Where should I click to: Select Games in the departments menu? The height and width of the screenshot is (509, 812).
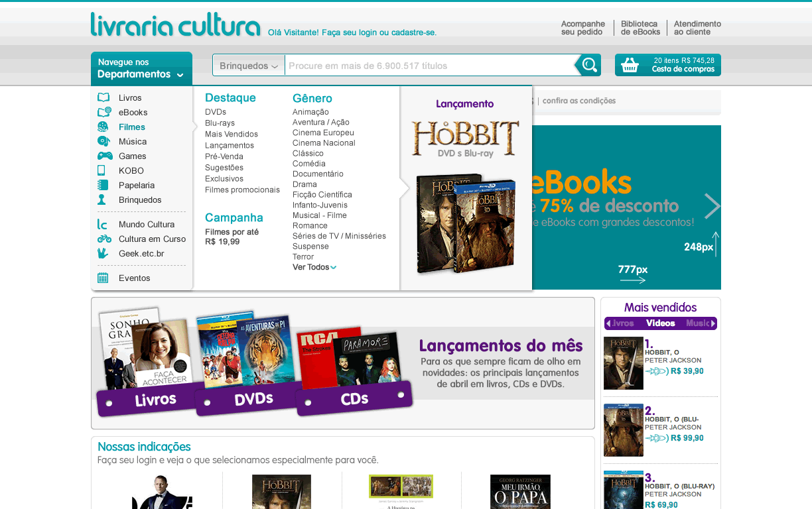pyautogui.click(x=132, y=156)
